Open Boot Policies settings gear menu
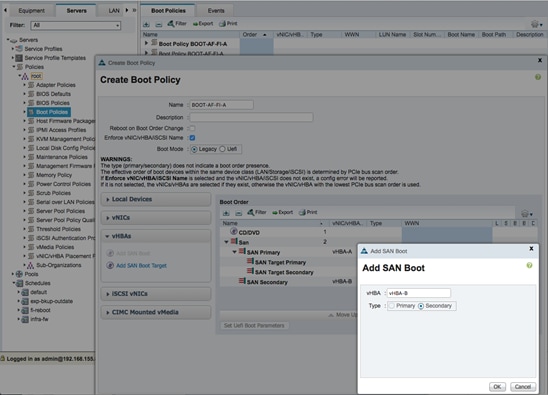 [536, 24]
